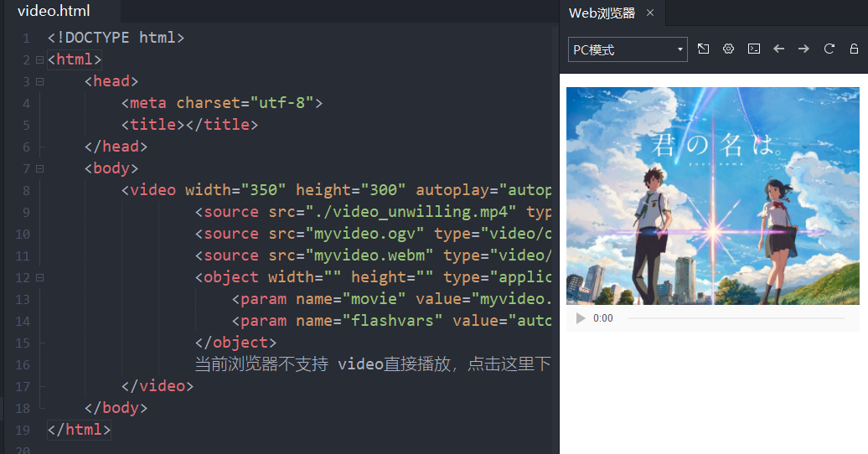Click the param name="movie" code
868x454 pixels.
coord(319,300)
